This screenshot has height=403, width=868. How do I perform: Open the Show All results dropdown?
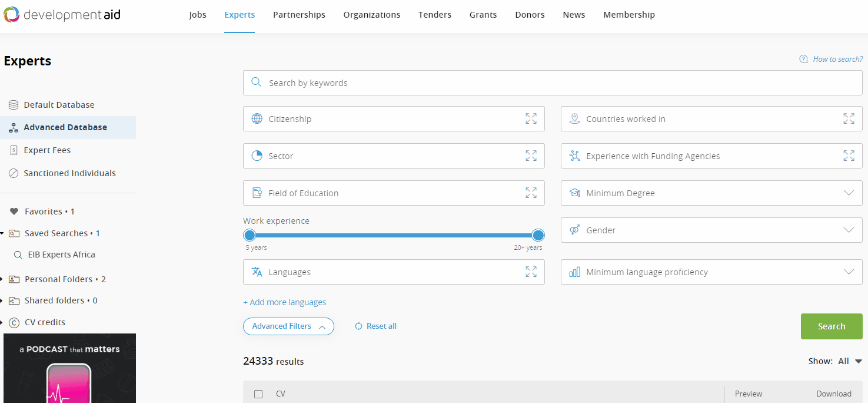[850, 361]
